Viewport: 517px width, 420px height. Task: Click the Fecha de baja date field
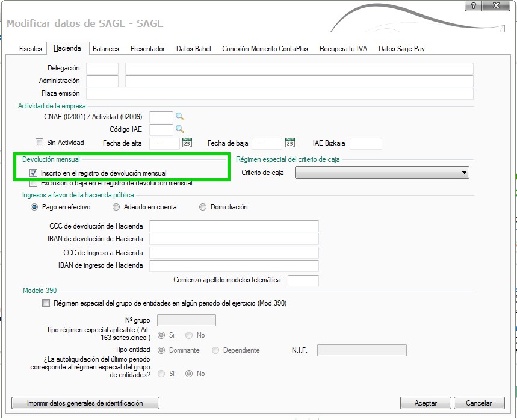pos(267,143)
